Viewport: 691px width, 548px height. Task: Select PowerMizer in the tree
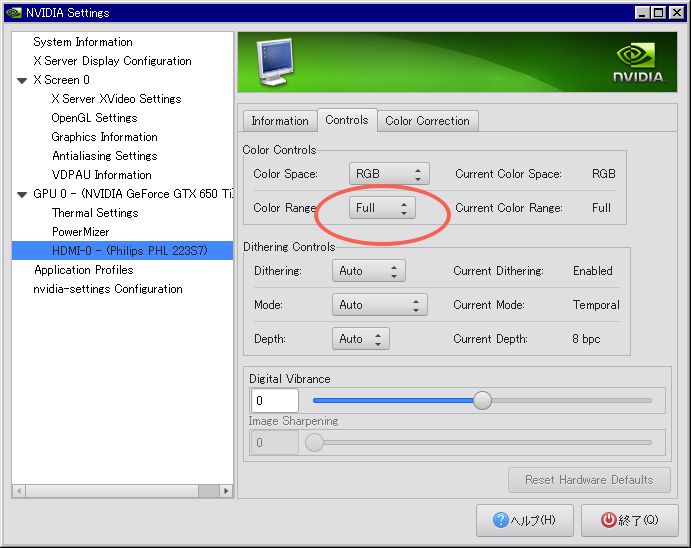(x=81, y=232)
